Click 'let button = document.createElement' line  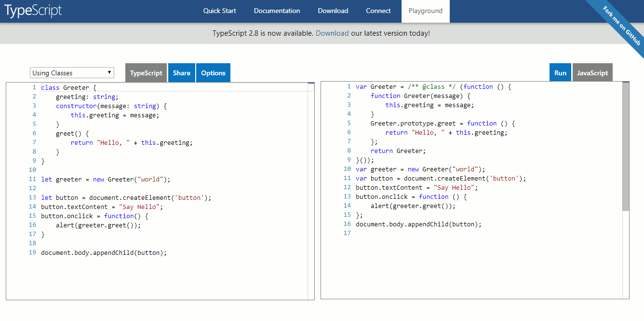(x=126, y=197)
